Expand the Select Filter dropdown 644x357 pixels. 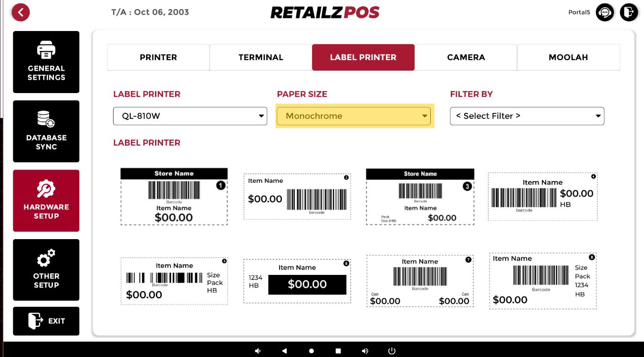527,116
